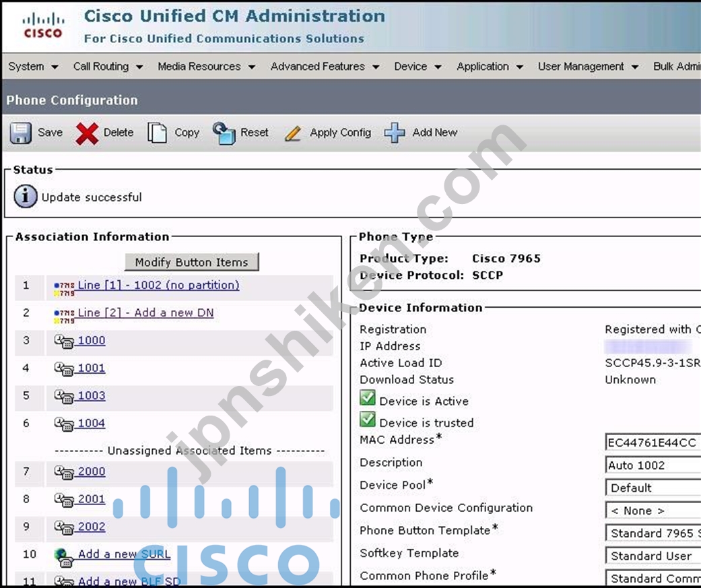Screen dimensions: 701x588
Task: Click the Product Type value Cisco 7965
Action: click(506, 259)
